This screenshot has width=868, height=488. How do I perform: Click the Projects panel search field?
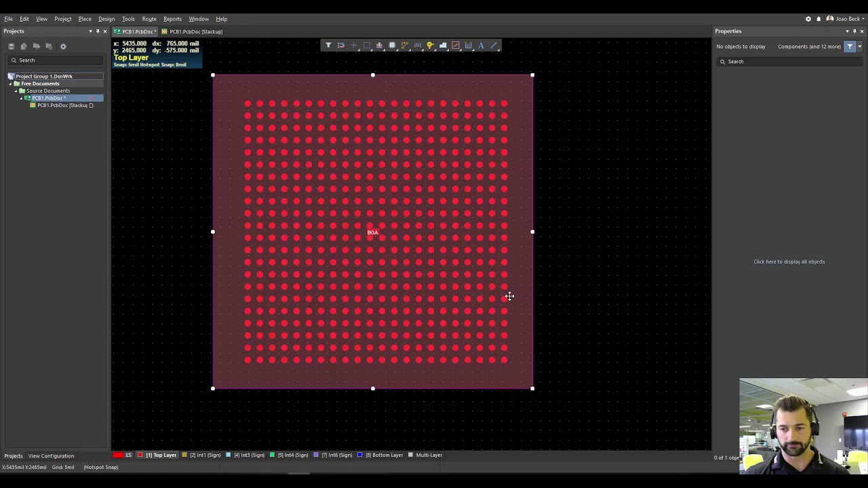pyautogui.click(x=56, y=60)
